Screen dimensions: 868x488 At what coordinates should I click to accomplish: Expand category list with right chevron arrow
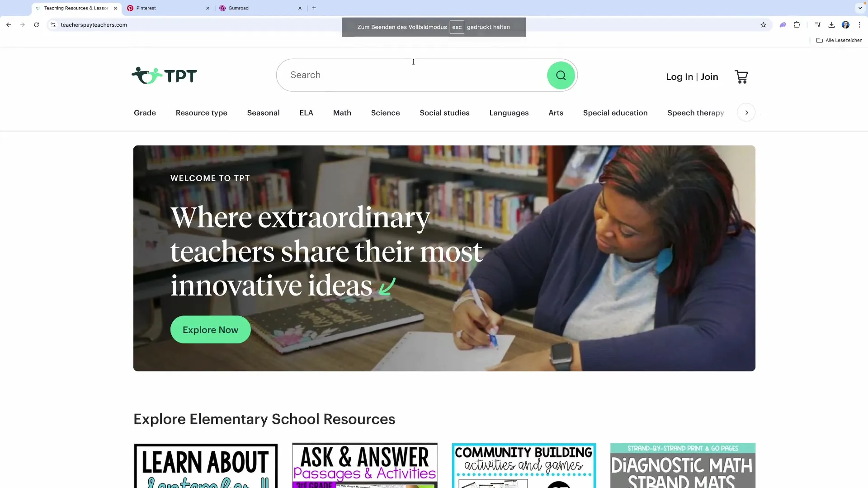coord(746,113)
